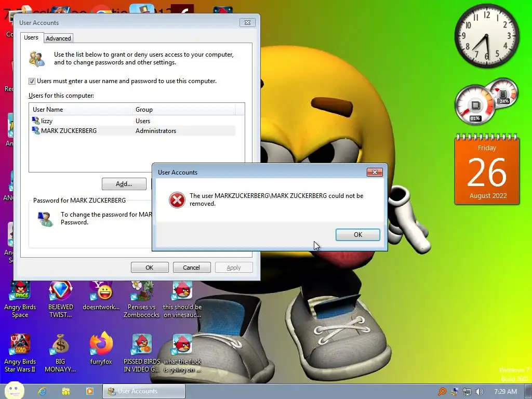
Task: Open the Zombocock plants desktop icon
Action: tap(141, 300)
